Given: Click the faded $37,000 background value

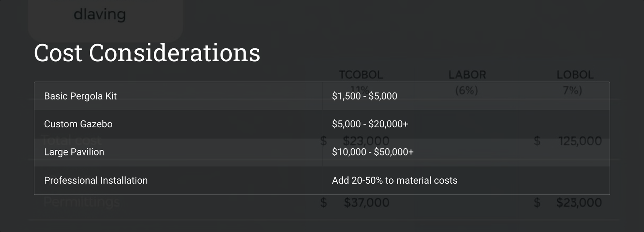Looking at the screenshot, I should pos(366,203).
